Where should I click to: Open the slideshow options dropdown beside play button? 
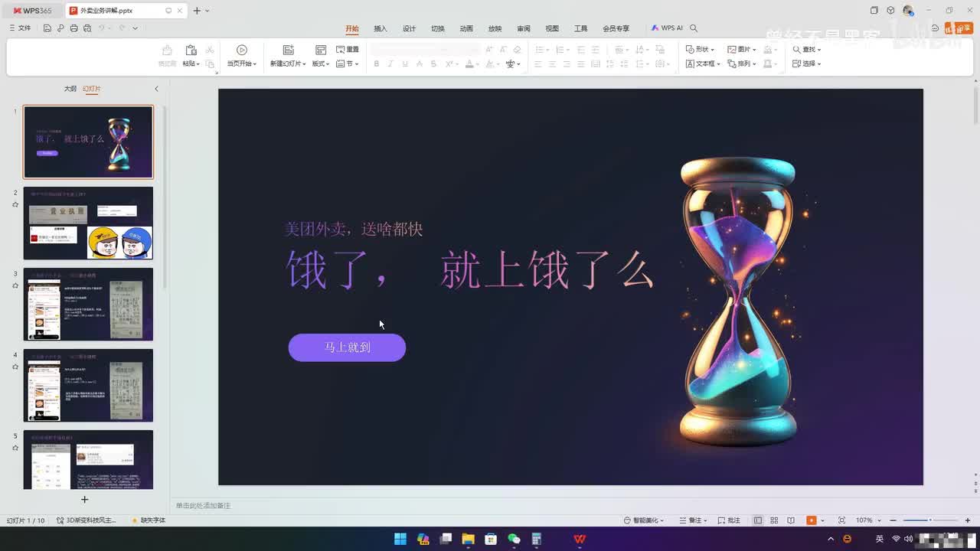pos(823,520)
